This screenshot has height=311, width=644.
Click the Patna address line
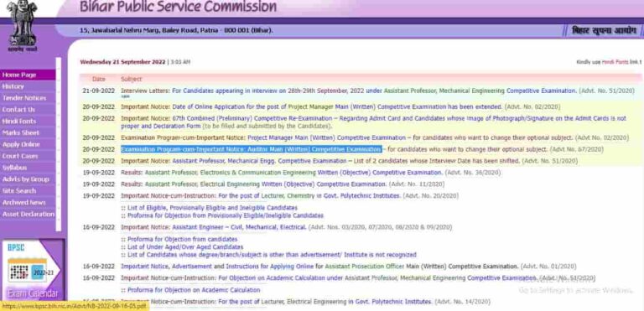pyautogui.click(x=176, y=30)
